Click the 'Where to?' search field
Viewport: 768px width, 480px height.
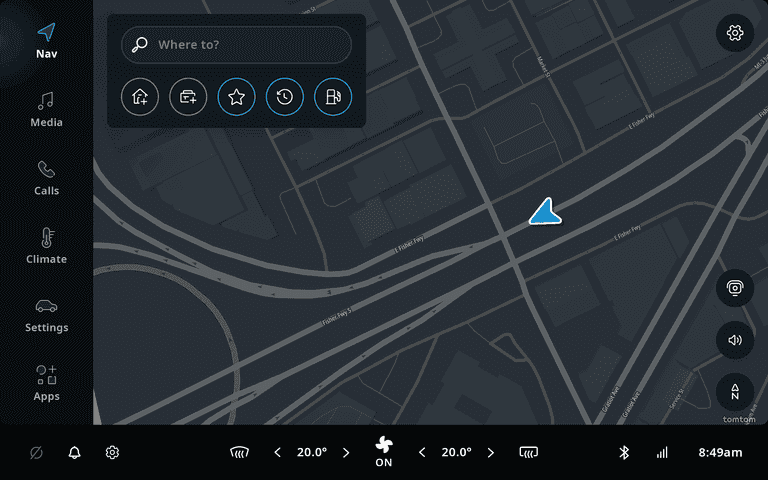236,45
